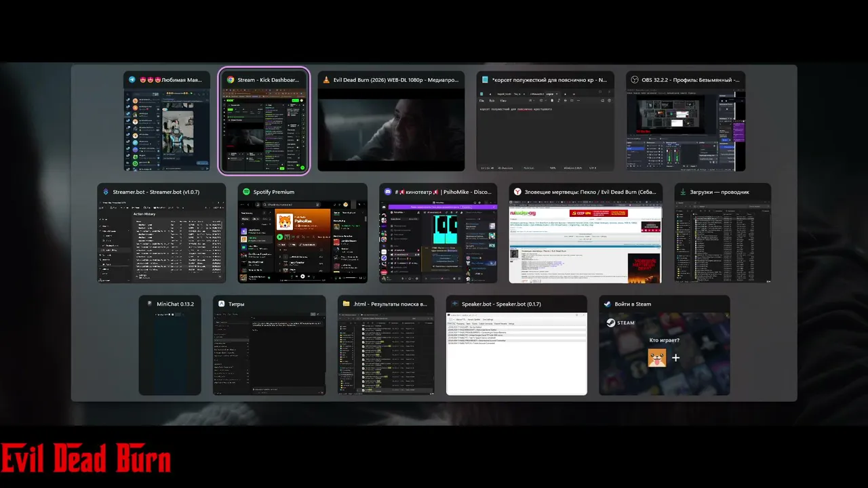Click the "Зловещие мертвецы: Пекло / Evil Dead Burn" title
Viewport: 868px width, 488px height.
point(591,192)
